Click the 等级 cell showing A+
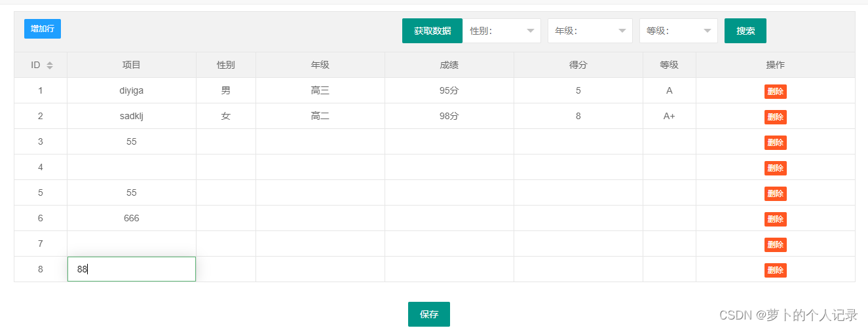The width and height of the screenshot is (868, 328). click(670, 116)
